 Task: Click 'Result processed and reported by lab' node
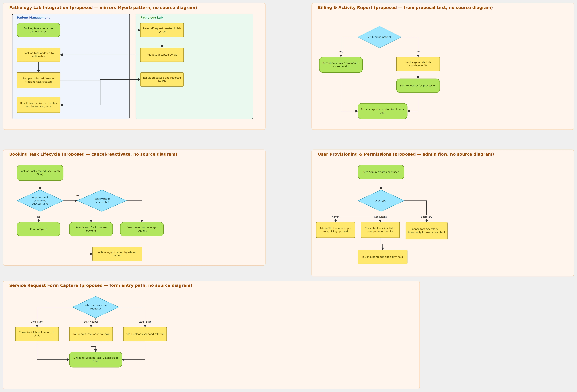click(162, 80)
